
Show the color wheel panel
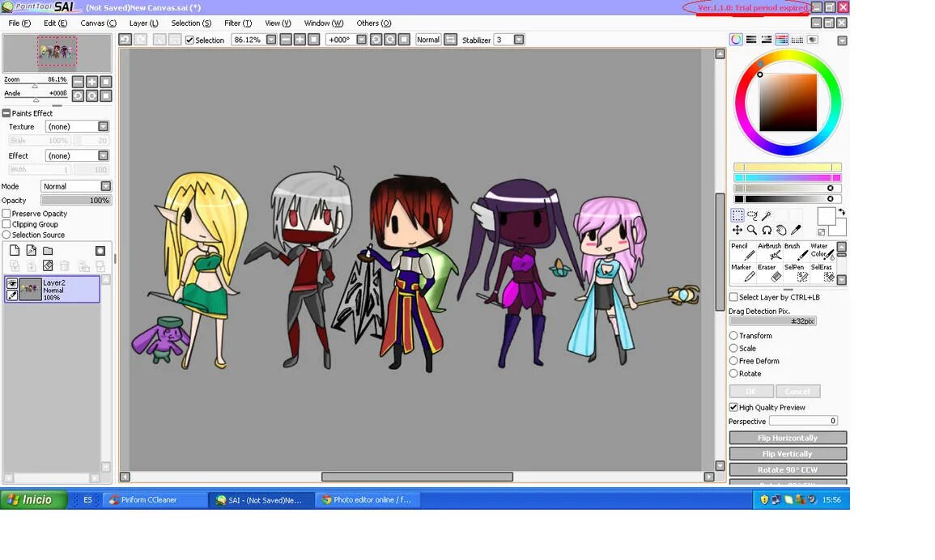point(737,40)
